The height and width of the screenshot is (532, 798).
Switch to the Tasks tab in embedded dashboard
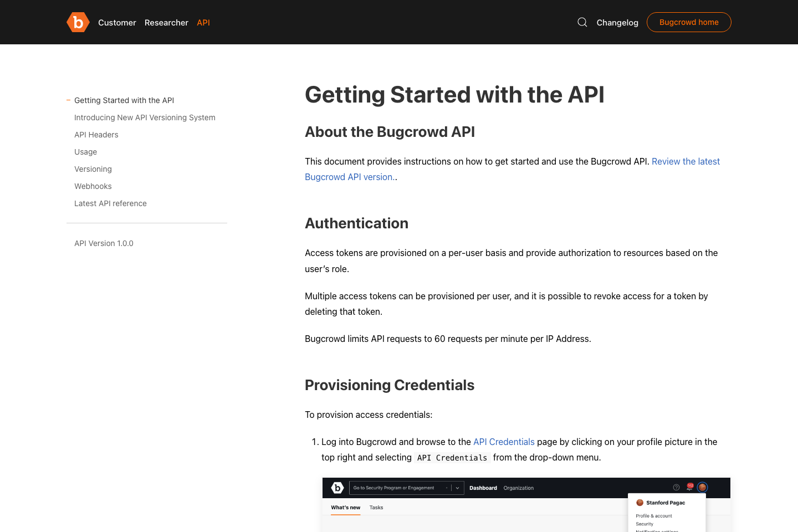coord(376,508)
